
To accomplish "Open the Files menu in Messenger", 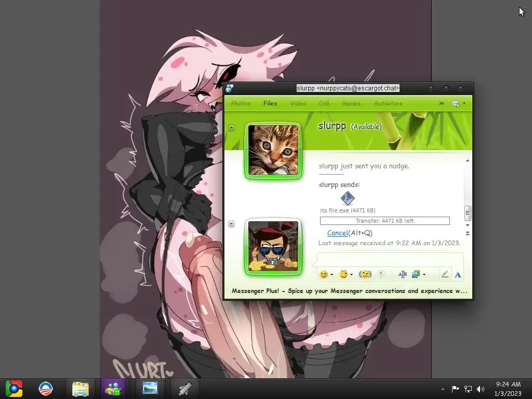I will pos(270,103).
